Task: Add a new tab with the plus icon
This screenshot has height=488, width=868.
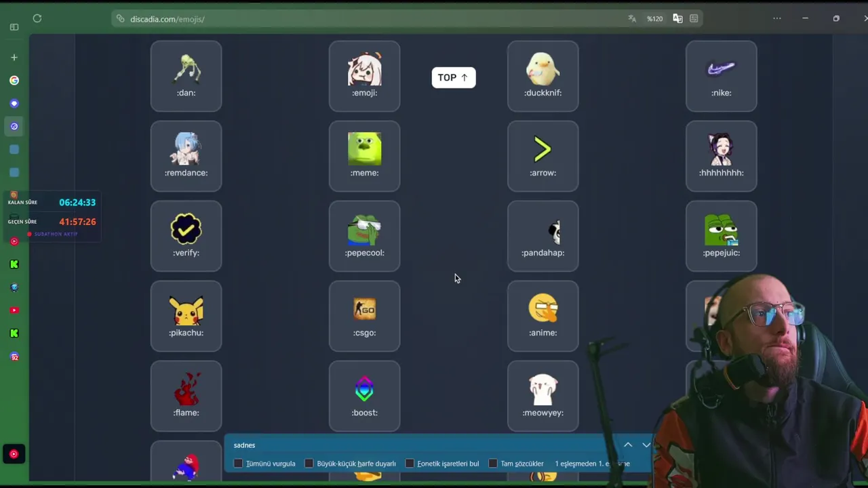Action: pos(14,58)
